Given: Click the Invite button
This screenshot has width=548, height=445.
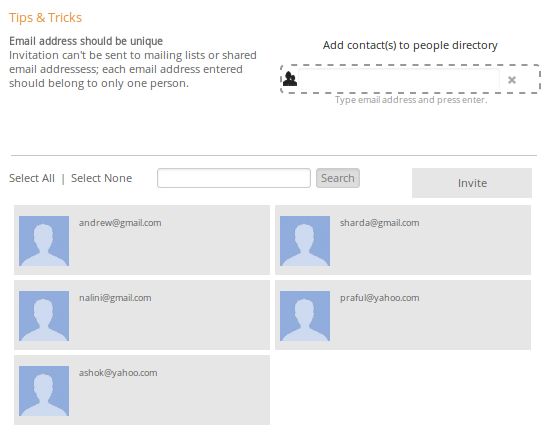Looking at the screenshot, I should point(472,183).
